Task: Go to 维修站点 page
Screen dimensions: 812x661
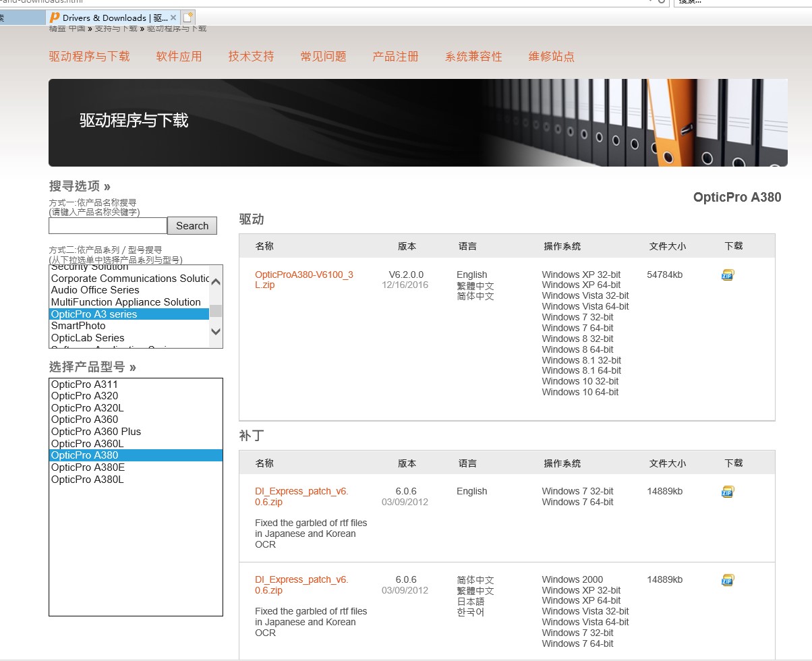Action: (x=551, y=57)
